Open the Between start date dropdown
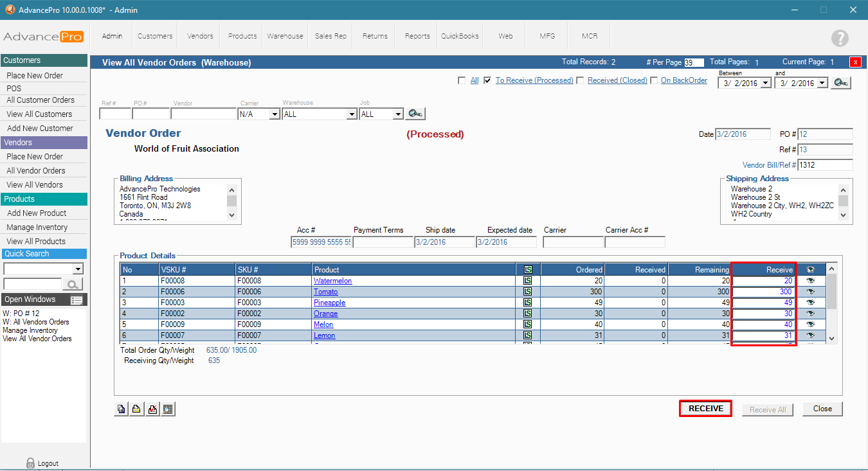Image resolution: width=868 pixels, height=471 pixels. (x=765, y=84)
